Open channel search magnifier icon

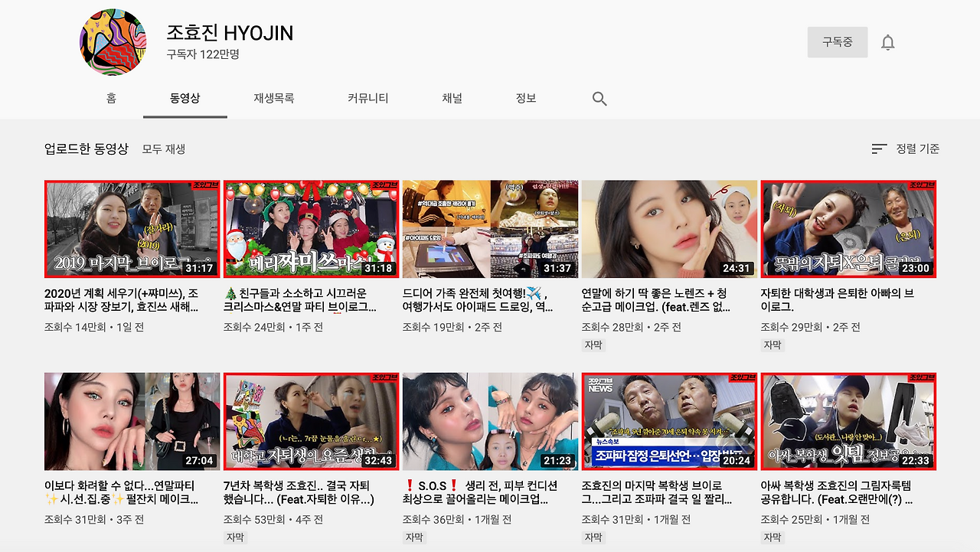599,99
